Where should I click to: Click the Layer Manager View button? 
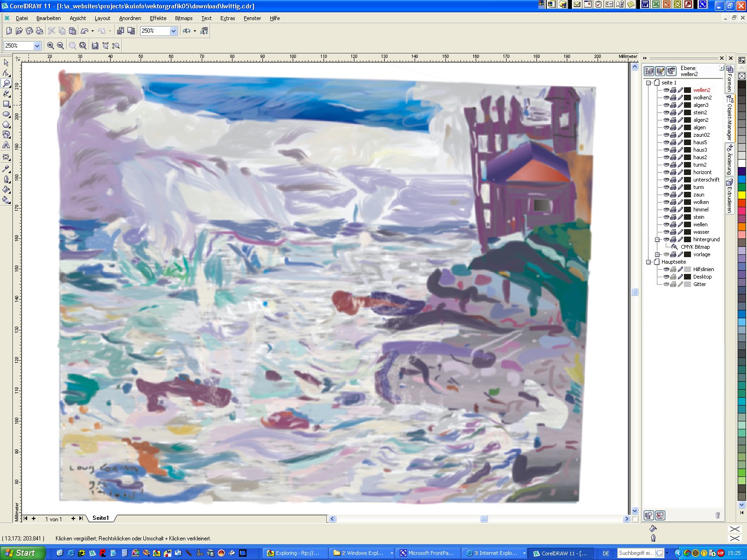click(671, 71)
